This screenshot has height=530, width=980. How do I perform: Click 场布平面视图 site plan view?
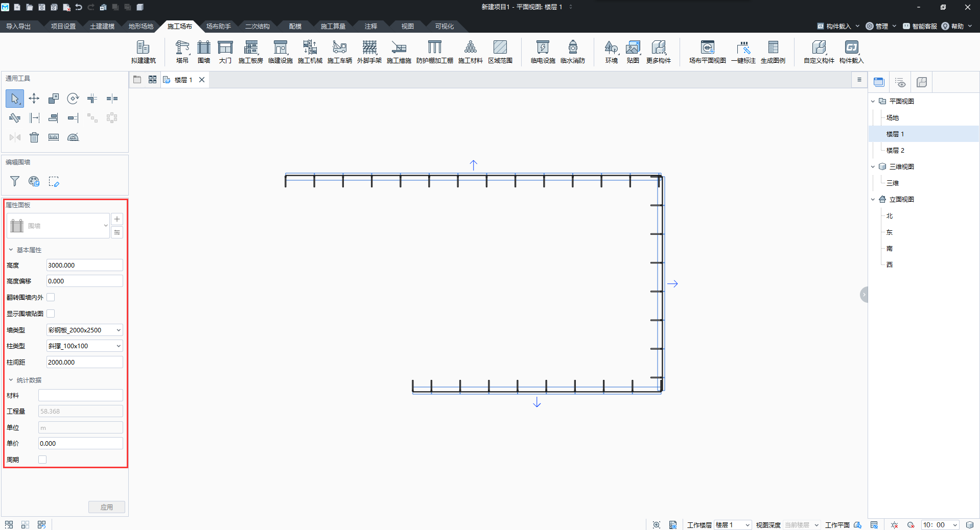point(707,52)
